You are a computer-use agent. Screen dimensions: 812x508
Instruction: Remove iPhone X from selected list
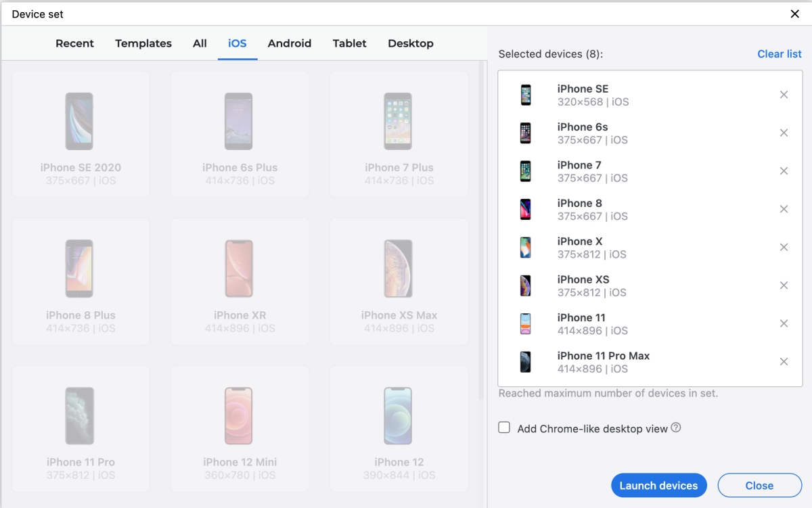784,248
